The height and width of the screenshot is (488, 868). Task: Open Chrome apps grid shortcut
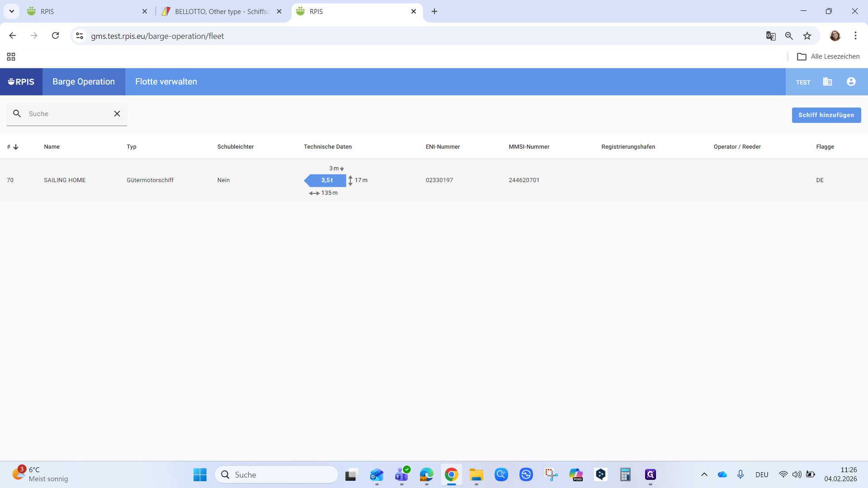tap(11, 56)
